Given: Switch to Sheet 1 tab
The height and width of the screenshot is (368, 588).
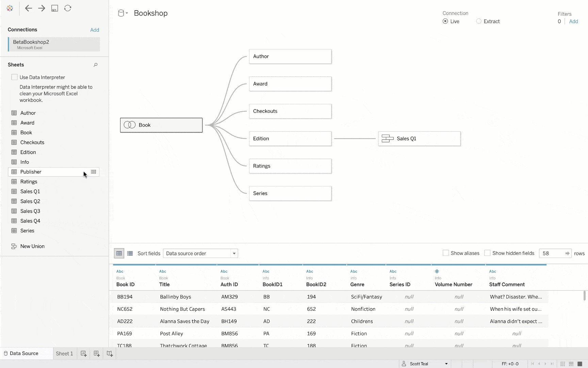Looking at the screenshot, I should [64, 353].
